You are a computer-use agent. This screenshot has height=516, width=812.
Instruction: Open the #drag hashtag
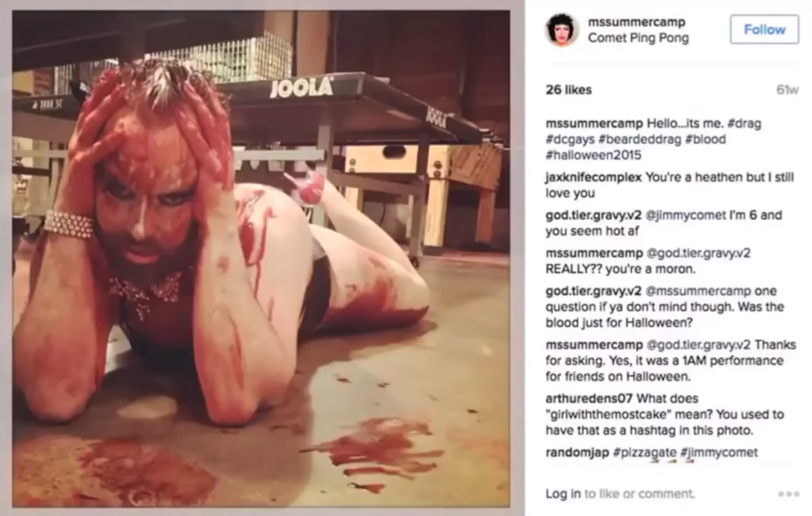[x=744, y=123]
